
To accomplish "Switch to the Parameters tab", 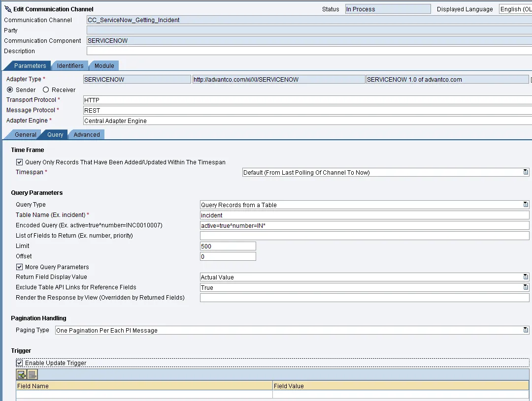I will (30, 66).
